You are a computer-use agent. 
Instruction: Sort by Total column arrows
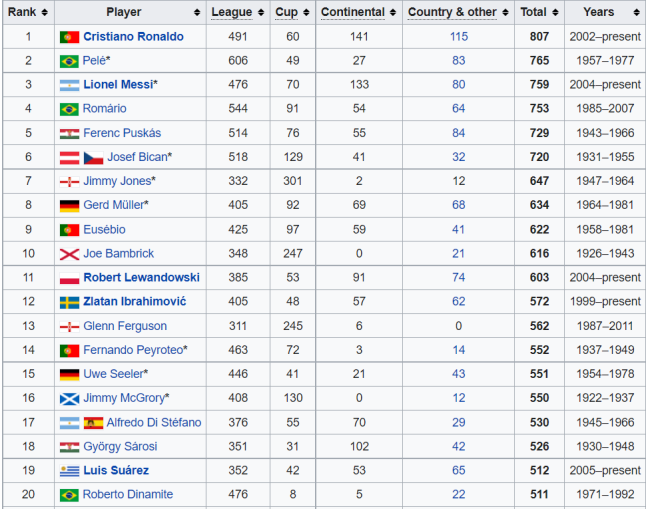coord(555,12)
